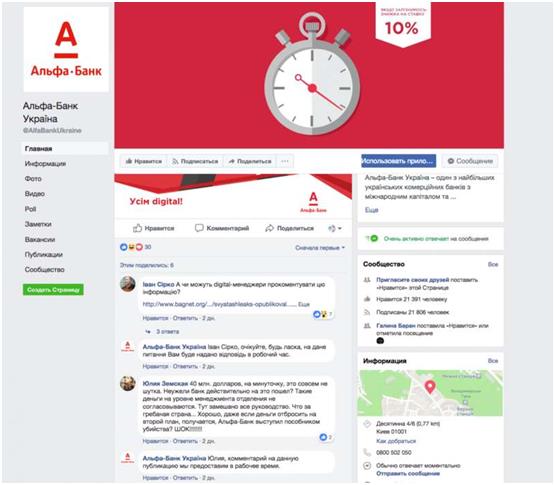Send a message with the Сообщение button

click(470, 161)
